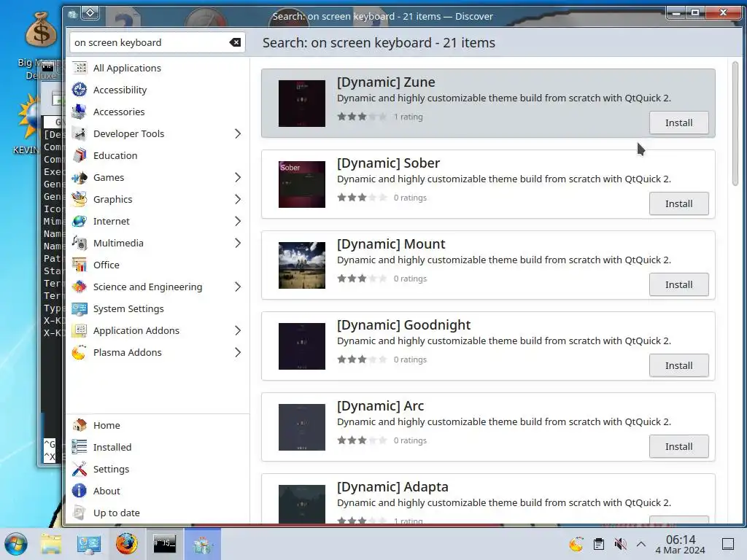Open the file manager from the taskbar

(x=51, y=544)
